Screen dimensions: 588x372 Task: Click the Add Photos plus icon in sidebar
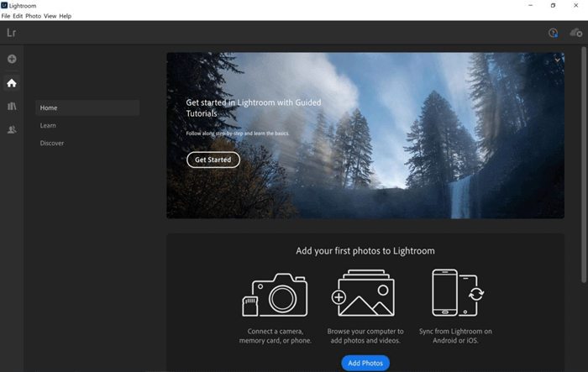[x=12, y=59]
